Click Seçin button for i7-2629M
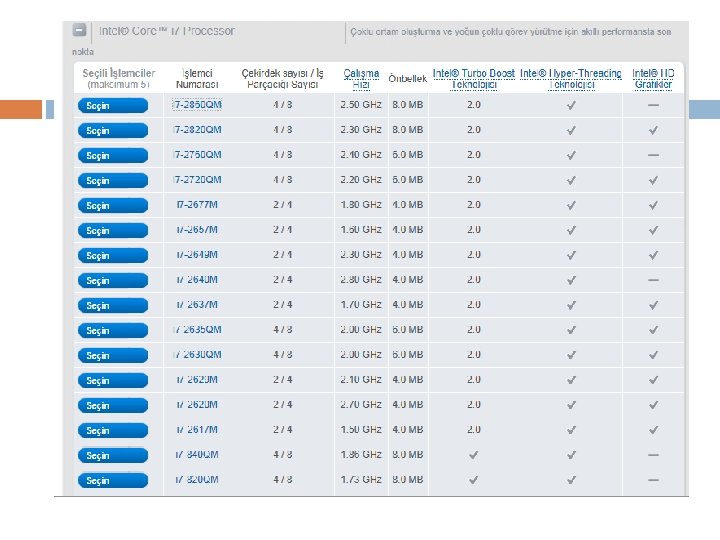 coord(113,380)
